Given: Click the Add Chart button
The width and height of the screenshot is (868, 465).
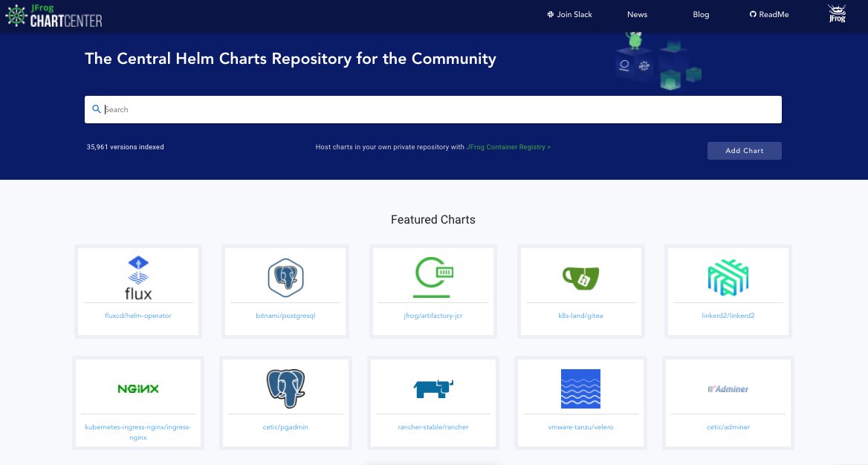Looking at the screenshot, I should (x=745, y=151).
